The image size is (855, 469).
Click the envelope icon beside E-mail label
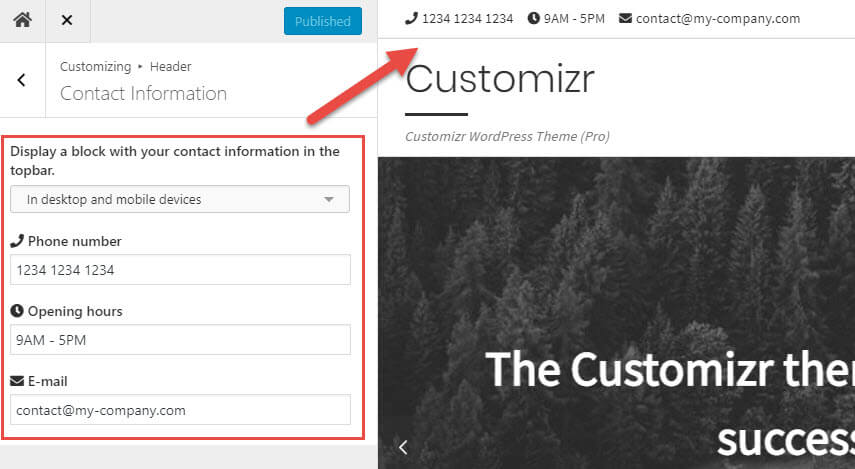click(17, 381)
